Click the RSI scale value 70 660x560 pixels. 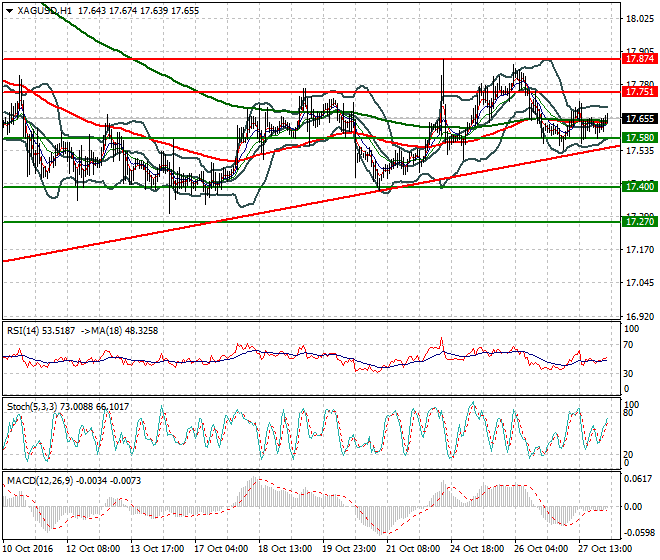628,345
